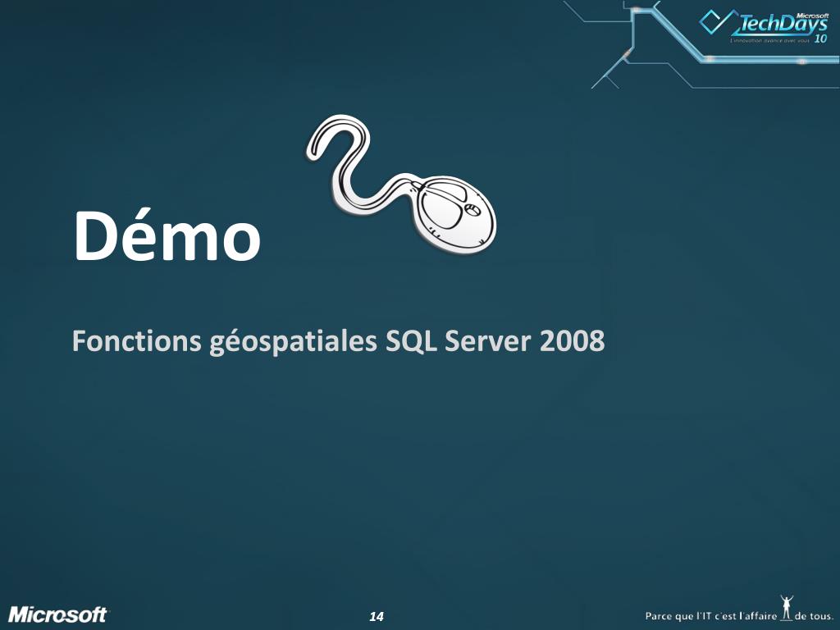
Task: Click the text "Parce que l'IT c'est l'affaire"
Action: click(711, 616)
